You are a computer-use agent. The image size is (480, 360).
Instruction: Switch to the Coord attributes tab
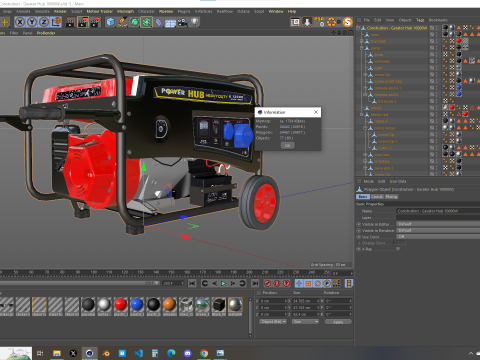377,197
